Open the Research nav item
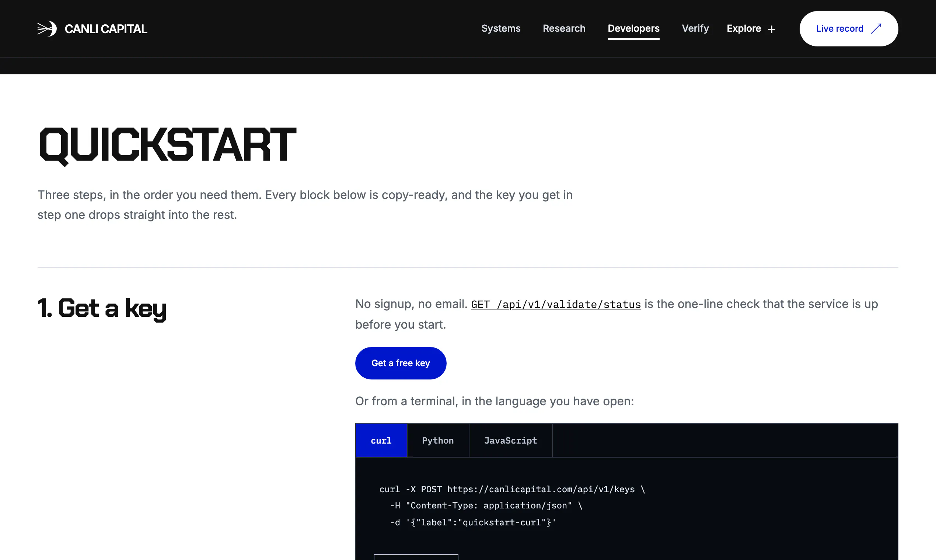936x560 pixels. (564, 28)
